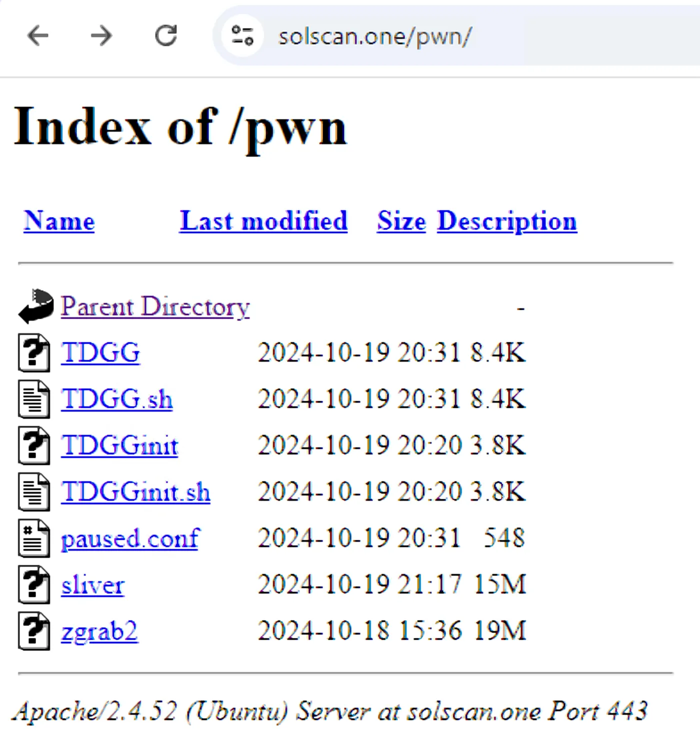
Task: Open the Parent Directory link
Action: click(x=155, y=306)
